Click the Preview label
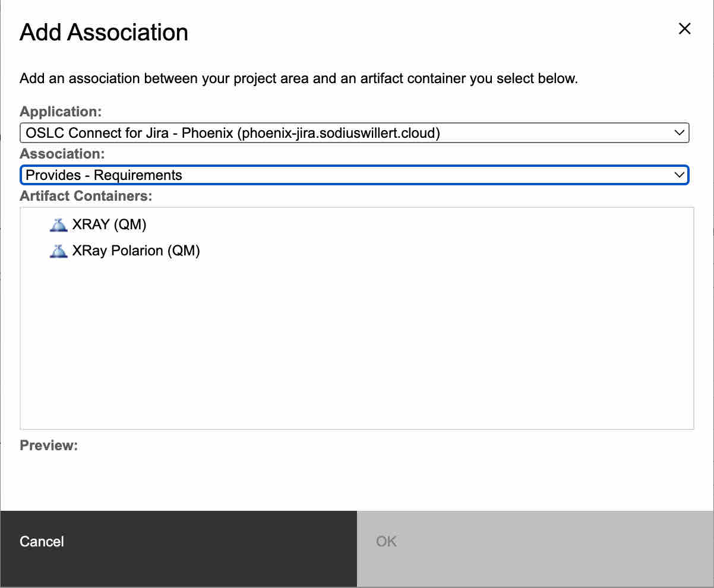The width and height of the screenshot is (714, 588). [x=49, y=445]
